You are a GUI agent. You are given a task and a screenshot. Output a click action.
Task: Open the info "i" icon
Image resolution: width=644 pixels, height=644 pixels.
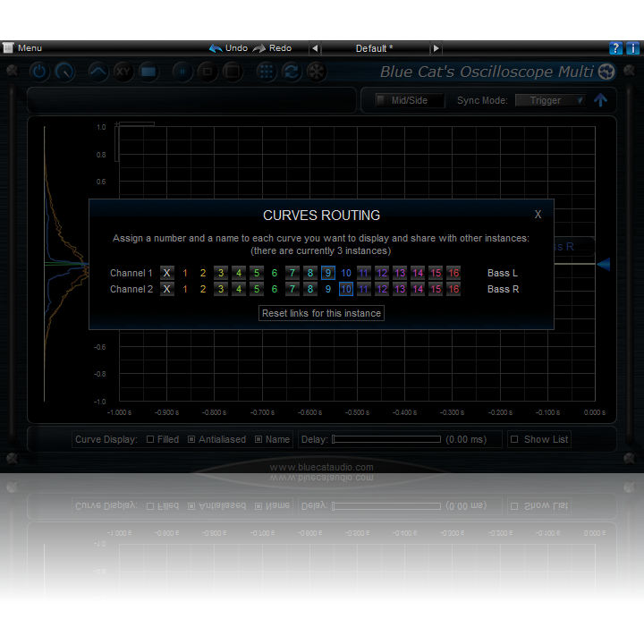pyautogui.click(x=632, y=48)
